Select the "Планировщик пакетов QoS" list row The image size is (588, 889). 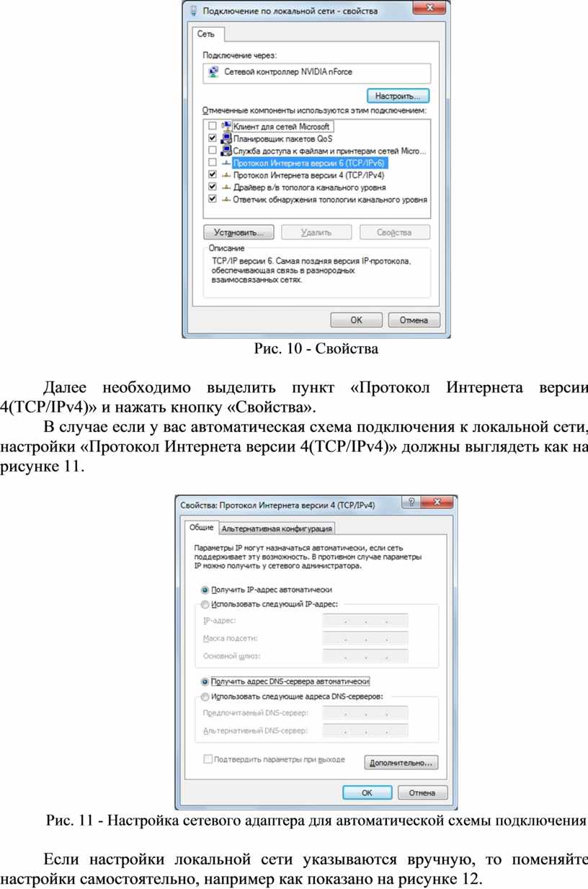click(282, 138)
